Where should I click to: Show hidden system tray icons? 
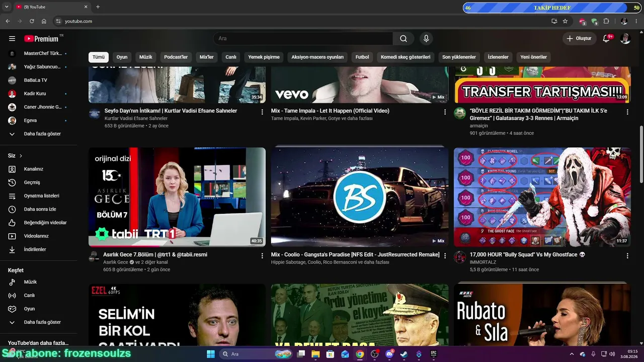(x=572, y=354)
